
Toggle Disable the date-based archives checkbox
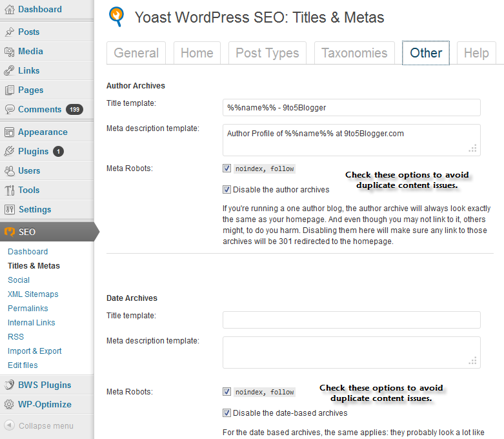(x=227, y=413)
